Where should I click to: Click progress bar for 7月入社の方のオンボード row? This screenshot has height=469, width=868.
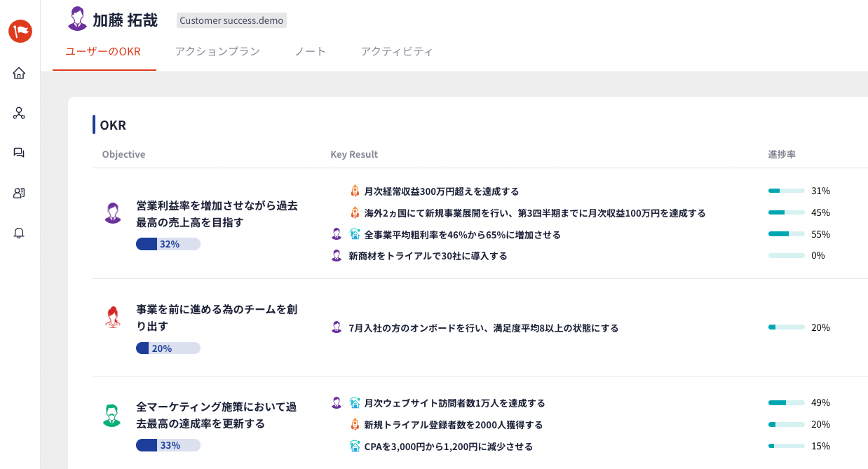click(786, 327)
